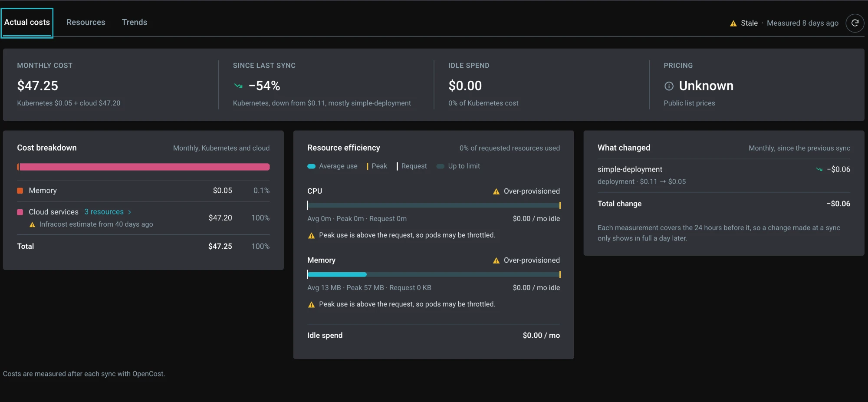The height and width of the screenshot is (402, 868).
Task: Click the CPU efficiency usage bar
Action: coord(434,205)
